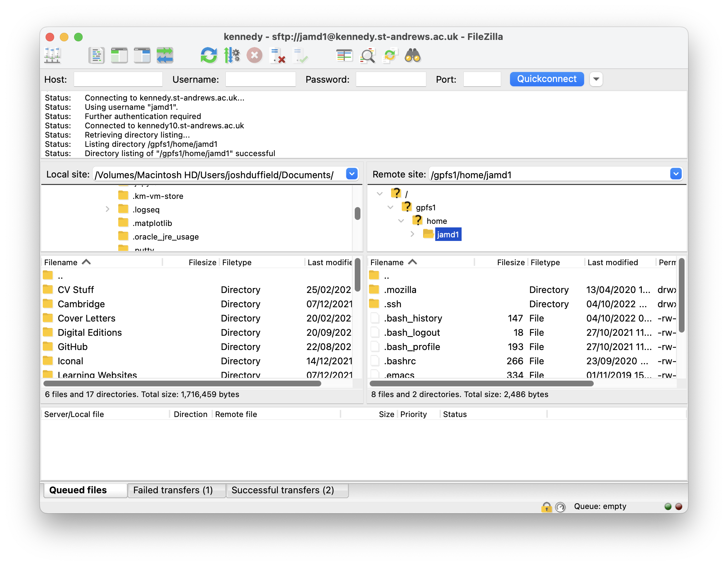Select the .bash_logout remote file
This screenshot has height=566, width=728.
pos(522,333)
